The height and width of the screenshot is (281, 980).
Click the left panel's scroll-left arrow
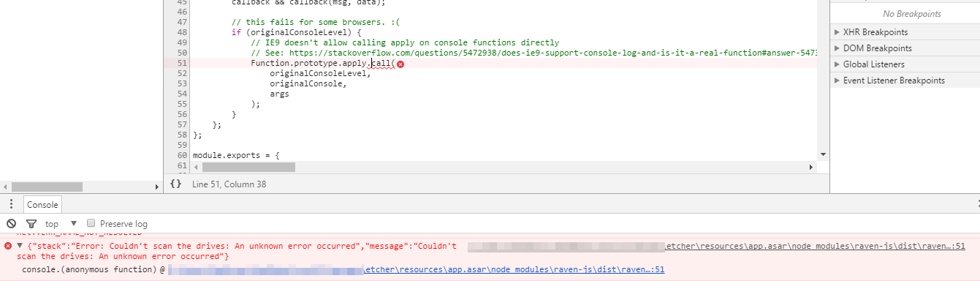[x=4, y=187]
